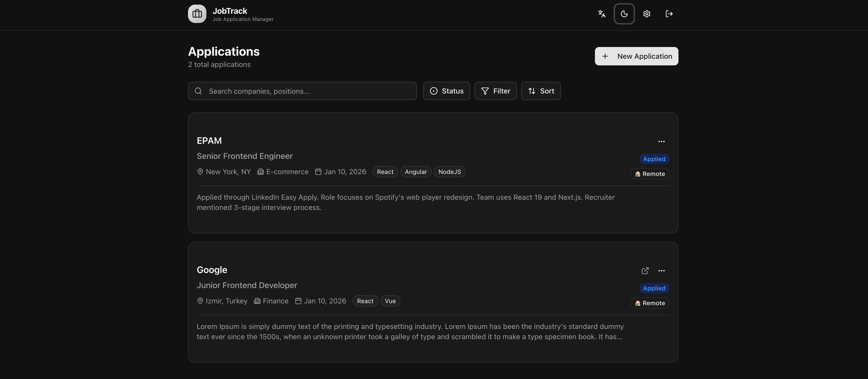Screen dimensions: 868x379
Task: Toggle dark mode with moon icon
Action: pos(624,14)
